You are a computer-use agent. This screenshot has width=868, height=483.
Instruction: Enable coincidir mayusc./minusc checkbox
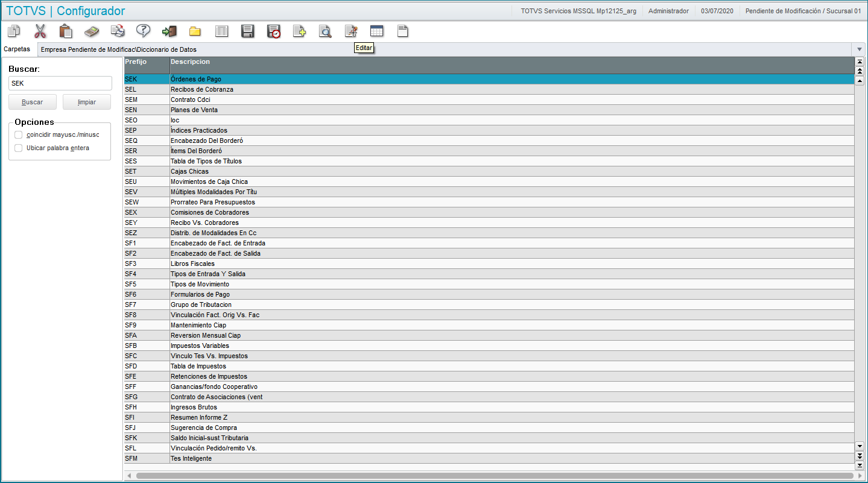pos(19,134)
